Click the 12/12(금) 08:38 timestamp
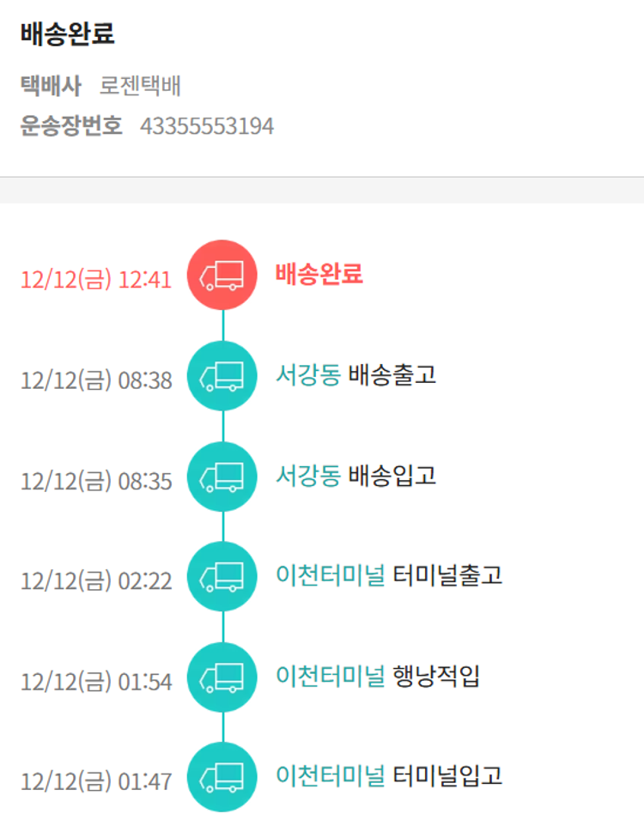This screenshot has height=826, width=644. (x=96, y=380)
